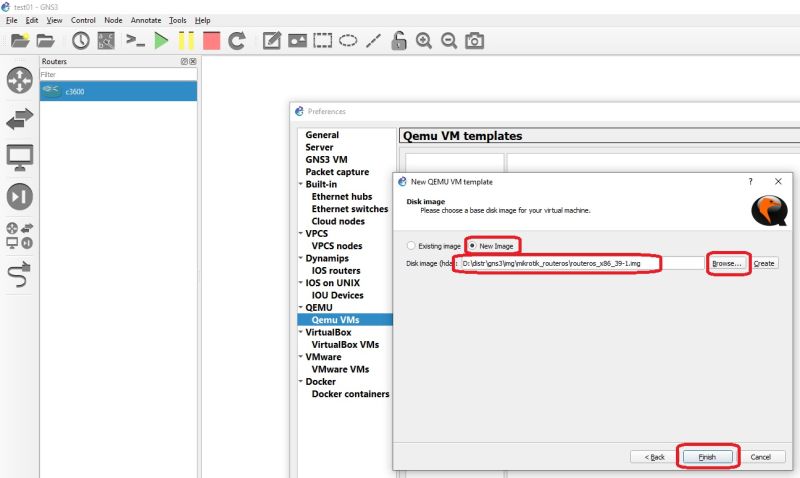
Task: Float the Routers panel icon
Action: click(184, 61)
